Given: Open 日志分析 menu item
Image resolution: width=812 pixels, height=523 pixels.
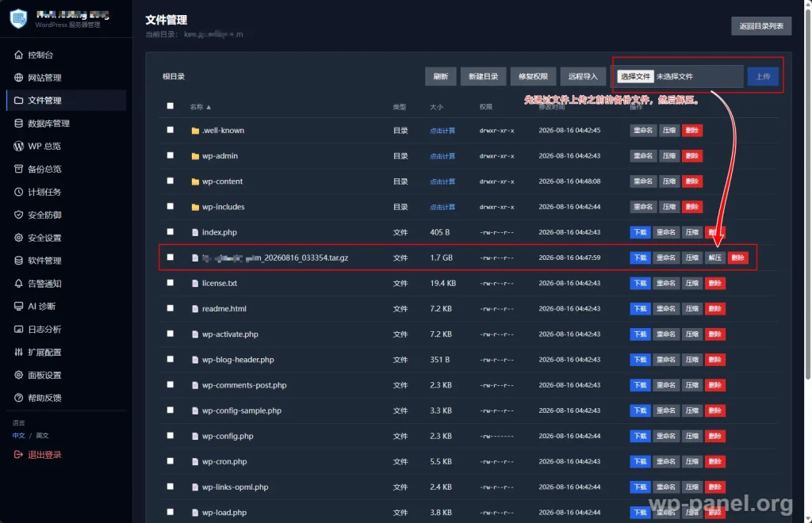Looking at the screenshot, I should pos(67,329).
